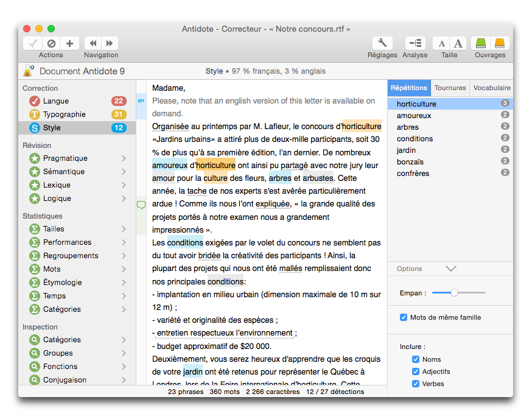
Task: Switch to the Vocabulaire tab
Action: coord(491,88)
